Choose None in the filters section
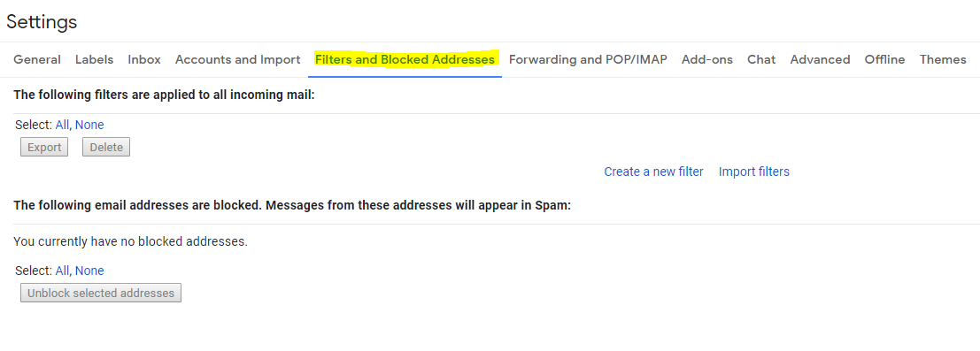 [89, 125]
